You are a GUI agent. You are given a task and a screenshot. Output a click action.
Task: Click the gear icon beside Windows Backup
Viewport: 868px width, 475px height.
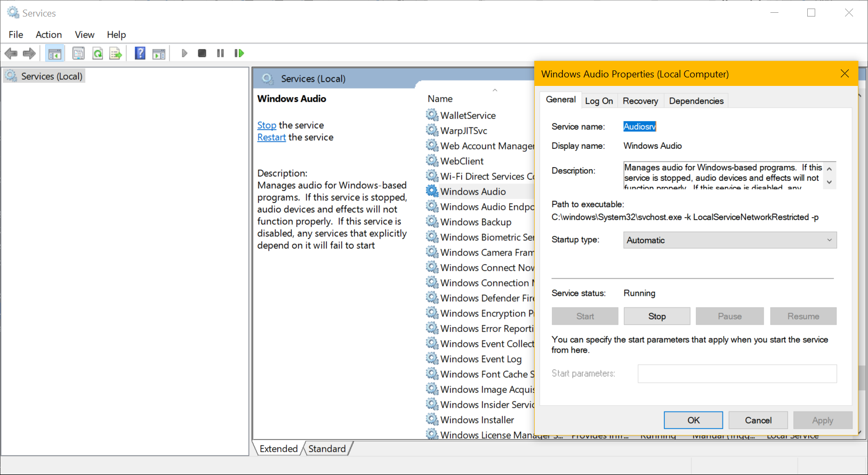tap(432, 221)
